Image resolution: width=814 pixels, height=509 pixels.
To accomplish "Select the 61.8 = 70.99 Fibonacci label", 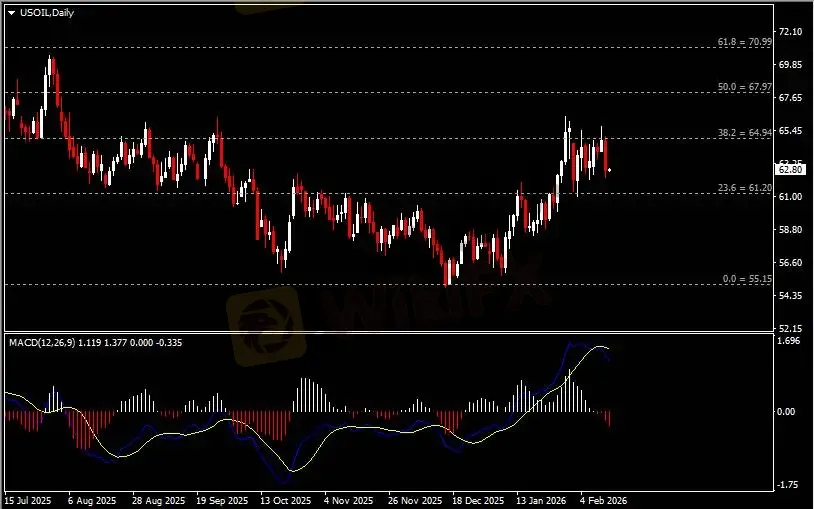I will 745,42.
